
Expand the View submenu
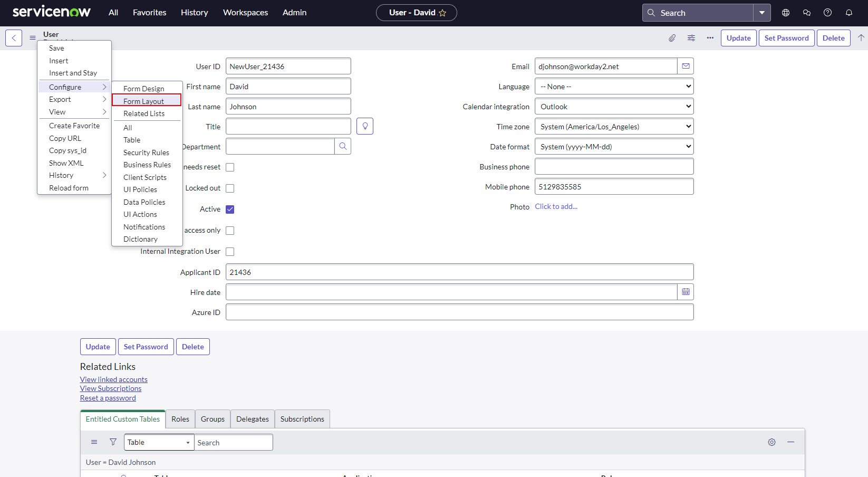click(x=74, y=112)
